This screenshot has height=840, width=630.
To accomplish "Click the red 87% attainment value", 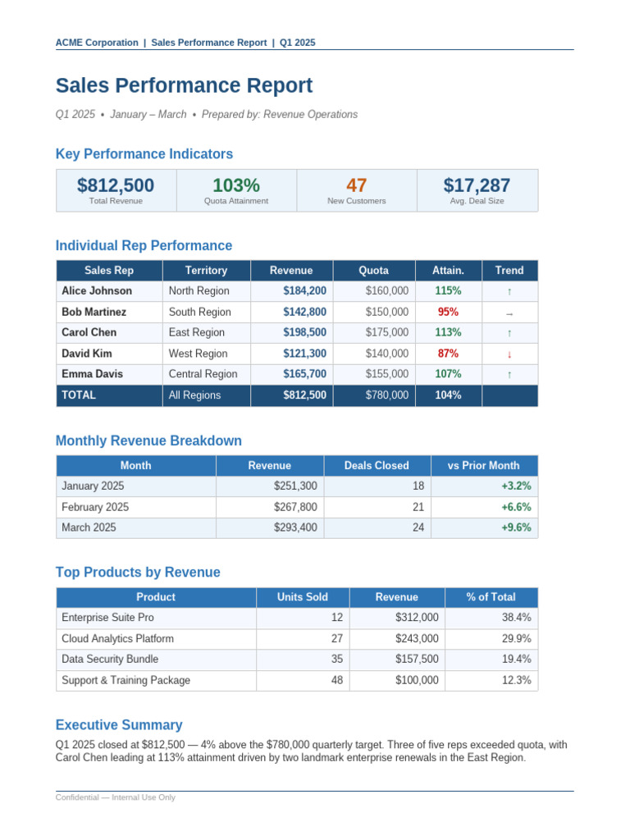I will point(449,354).
